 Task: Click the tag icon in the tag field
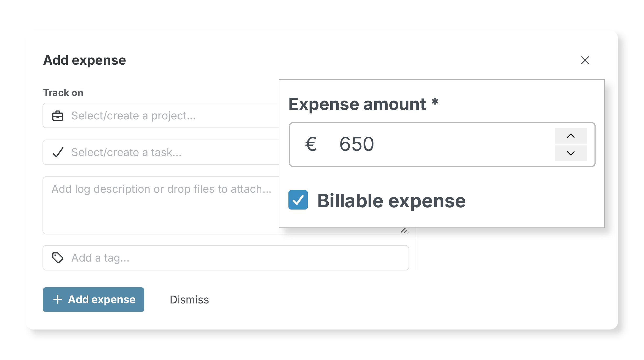[x=57, y=258]
